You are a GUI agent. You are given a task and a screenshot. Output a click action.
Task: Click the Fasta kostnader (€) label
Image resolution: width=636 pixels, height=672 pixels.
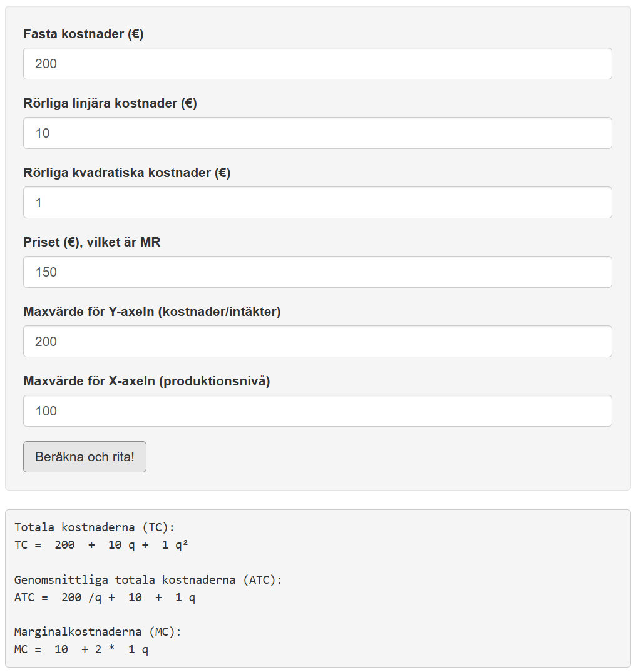click(83, 34)
